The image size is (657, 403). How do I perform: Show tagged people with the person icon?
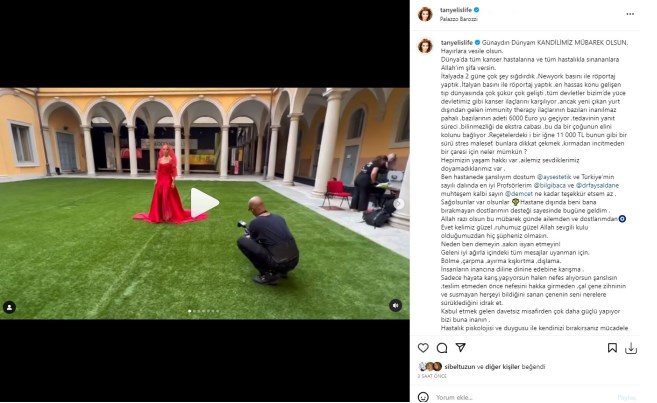click(x=9, y=307)
